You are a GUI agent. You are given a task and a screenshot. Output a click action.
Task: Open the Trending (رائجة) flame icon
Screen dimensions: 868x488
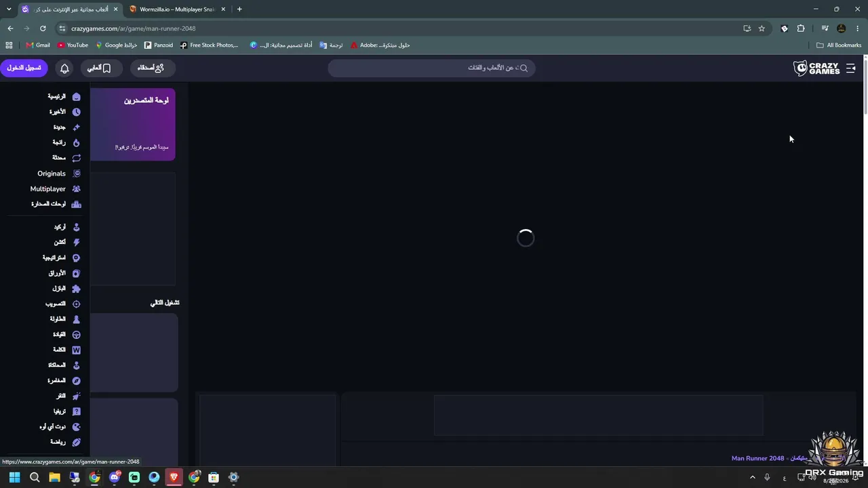point(76,143)
